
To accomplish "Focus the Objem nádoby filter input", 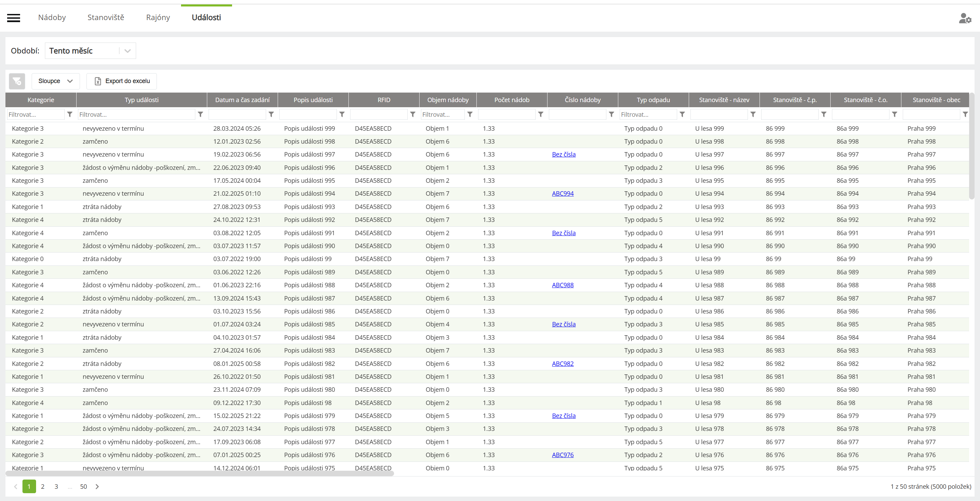I will (442, 114).
